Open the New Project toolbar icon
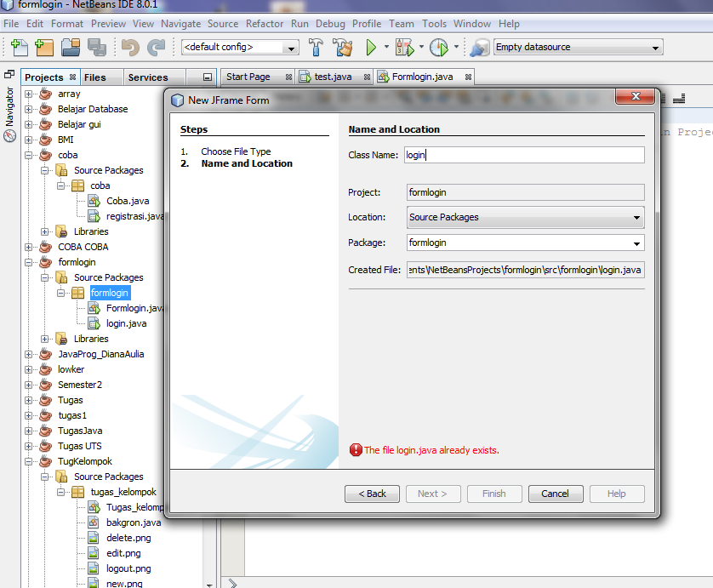This screenshot has height=588, width=713. [x=45, y=49]
